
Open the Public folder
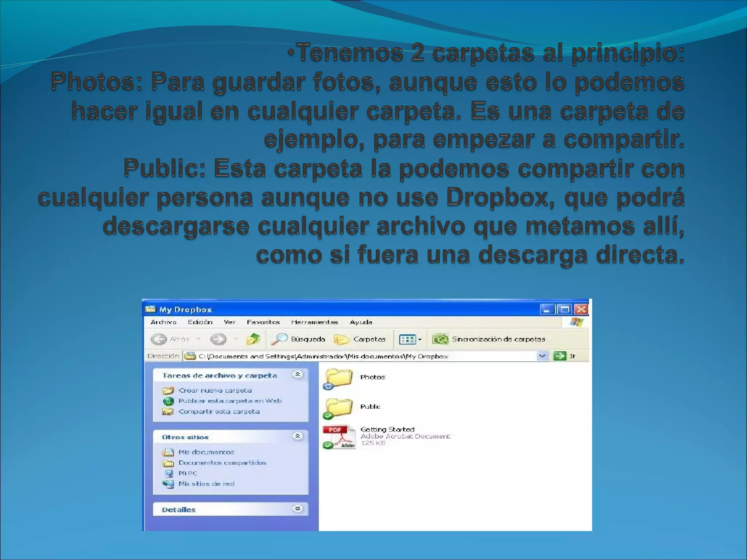tap(339, 407)
